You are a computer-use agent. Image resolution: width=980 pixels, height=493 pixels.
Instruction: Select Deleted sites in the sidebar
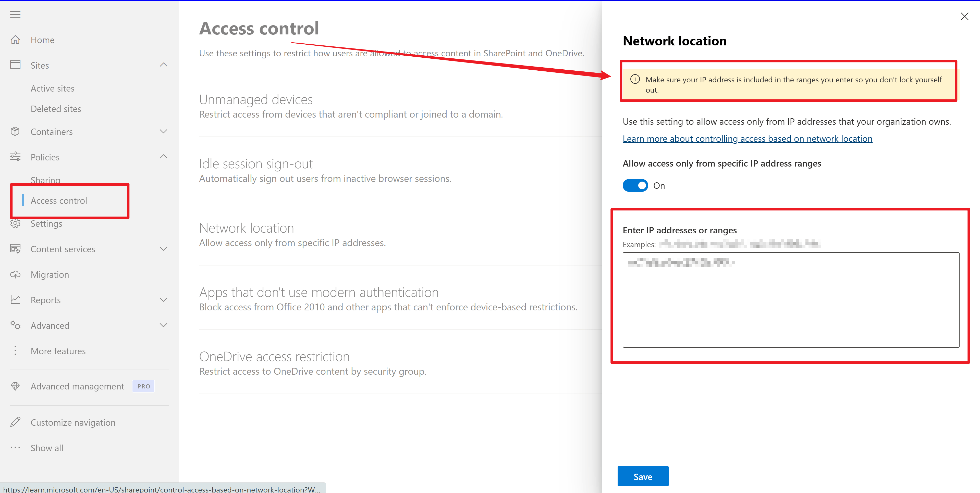56,109
